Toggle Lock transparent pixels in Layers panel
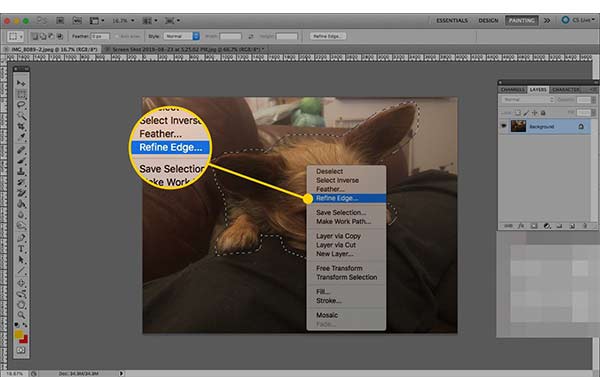The height and width of the screenshot is (377, 600). pos(517,113)
